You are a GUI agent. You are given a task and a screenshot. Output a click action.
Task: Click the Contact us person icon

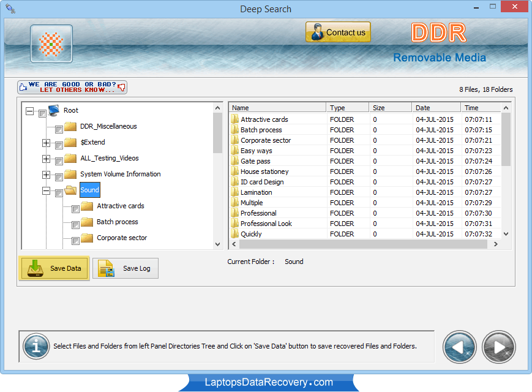318,31
